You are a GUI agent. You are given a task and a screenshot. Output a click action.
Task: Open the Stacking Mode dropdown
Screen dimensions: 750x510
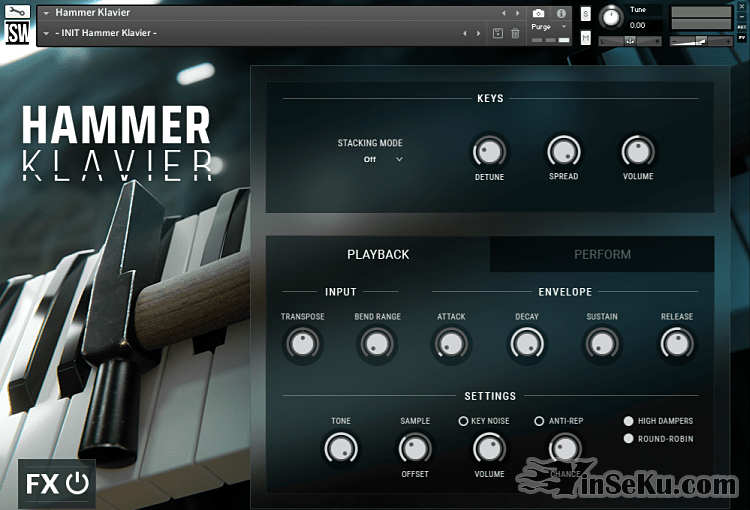tap(384, 159)
